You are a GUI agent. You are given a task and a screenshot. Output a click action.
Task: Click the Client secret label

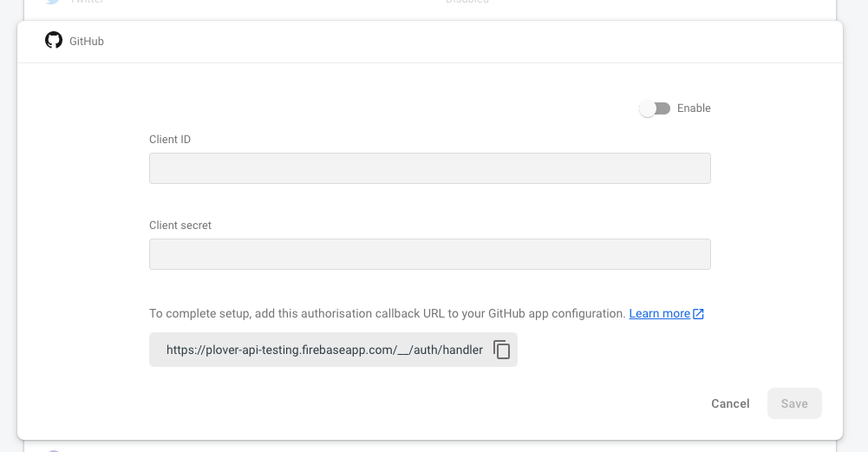(180, 226)
